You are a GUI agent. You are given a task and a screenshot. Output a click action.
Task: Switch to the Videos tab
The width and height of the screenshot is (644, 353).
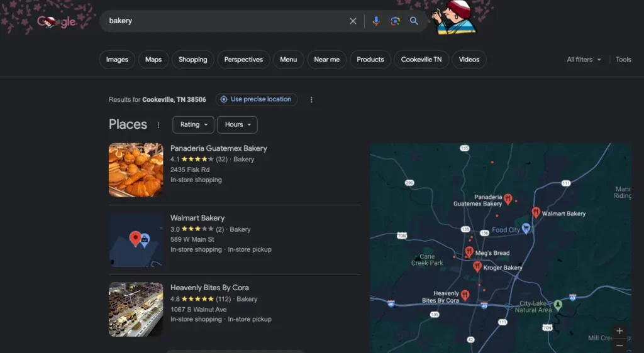pyautogui.click(x=469, y=60)
